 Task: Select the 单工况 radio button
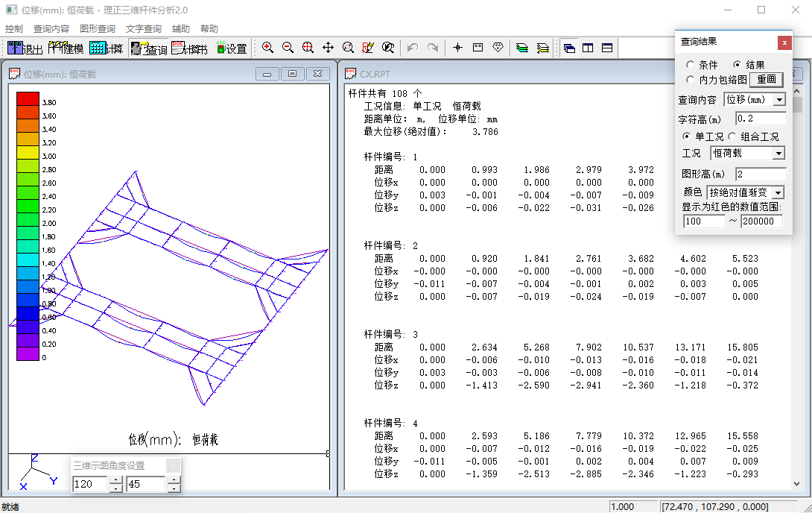pyautogui.click(x=687, y=136)
